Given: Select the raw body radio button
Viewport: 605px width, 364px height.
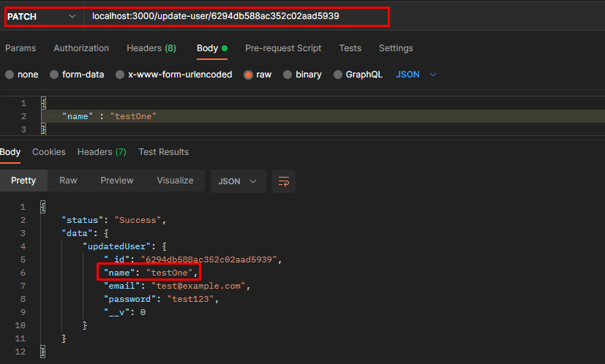Looking at the screenshot, I should [x=249, y=75].
